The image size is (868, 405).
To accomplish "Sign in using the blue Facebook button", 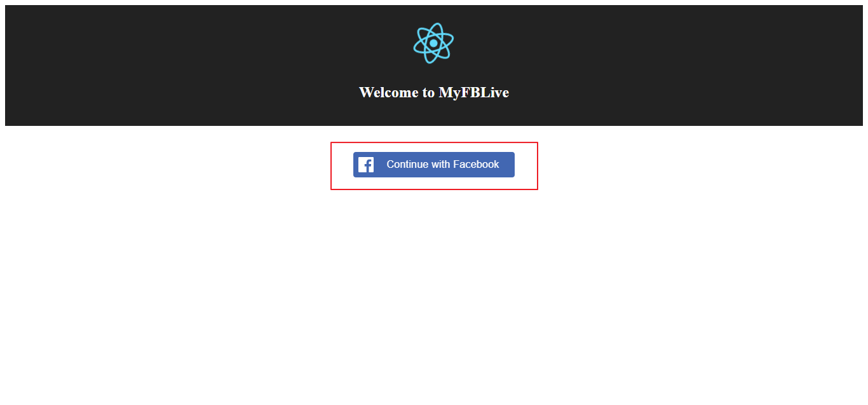I will point(434,165).
